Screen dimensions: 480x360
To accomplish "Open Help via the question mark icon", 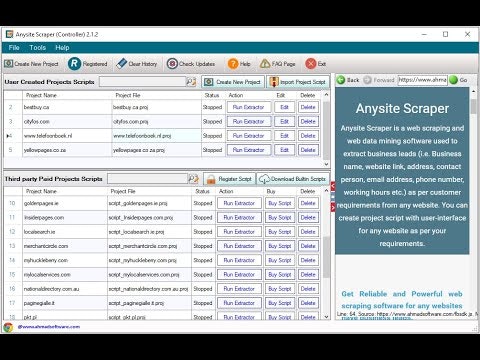I will coord(233,64).
